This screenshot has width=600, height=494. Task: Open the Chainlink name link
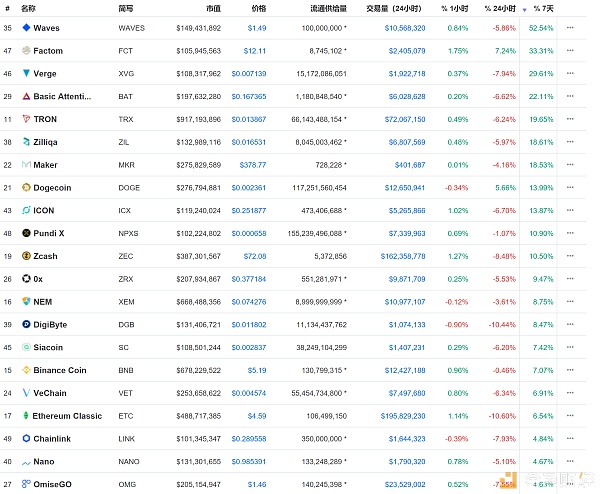[x=52, y=439]
